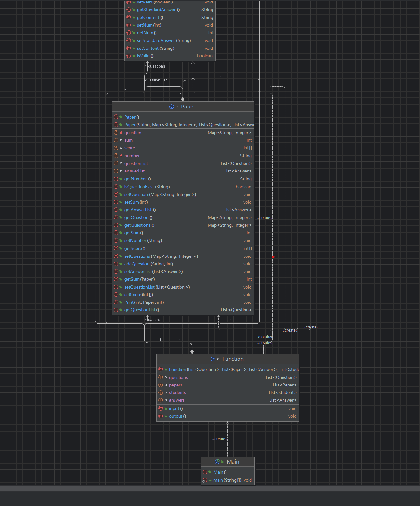Select getStandardAnswer() in the top class
The width and height of the screenshot is (420, 506).
pyautogui.click(x=170, y=10)
